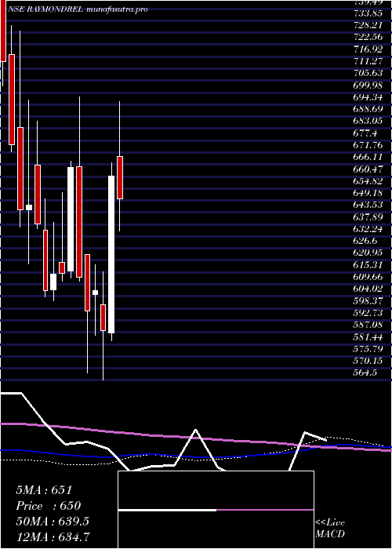Click the 575.79 price axis label
Viewport: 392px width, 549px height.
click(368, 348)
